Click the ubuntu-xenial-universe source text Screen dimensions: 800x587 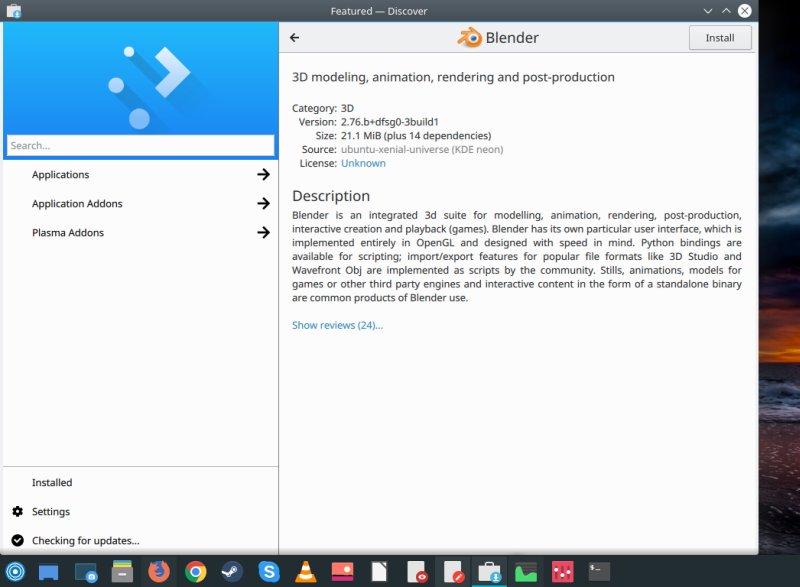click(422, 149)
